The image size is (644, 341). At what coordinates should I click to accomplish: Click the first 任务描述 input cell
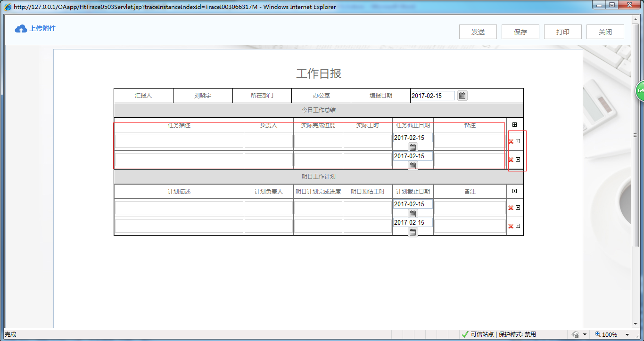point(178,141)
